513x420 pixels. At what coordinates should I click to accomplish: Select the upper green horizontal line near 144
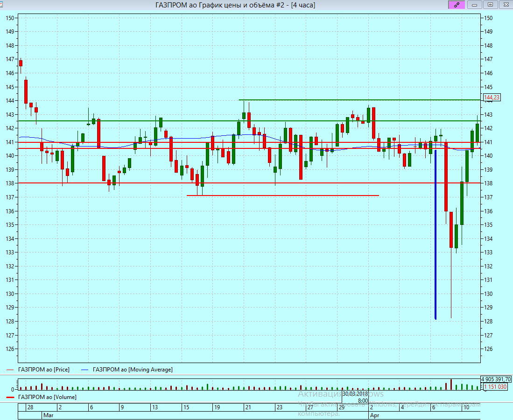click(359, 100)
